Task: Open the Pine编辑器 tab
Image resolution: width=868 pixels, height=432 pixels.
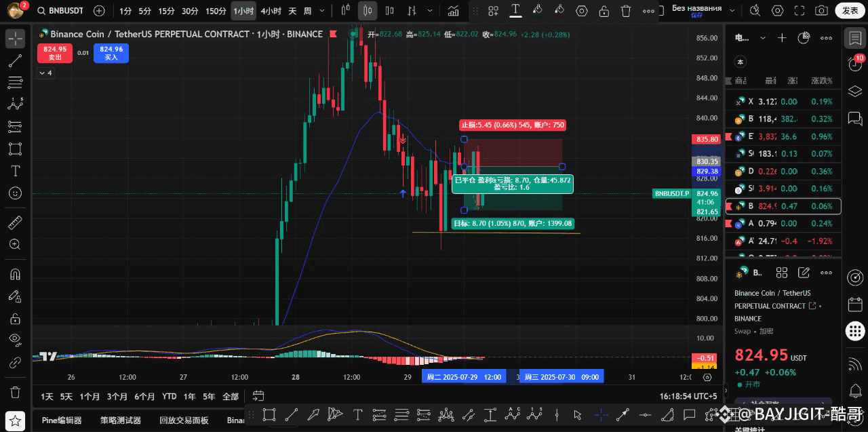Action: (62, 420)
